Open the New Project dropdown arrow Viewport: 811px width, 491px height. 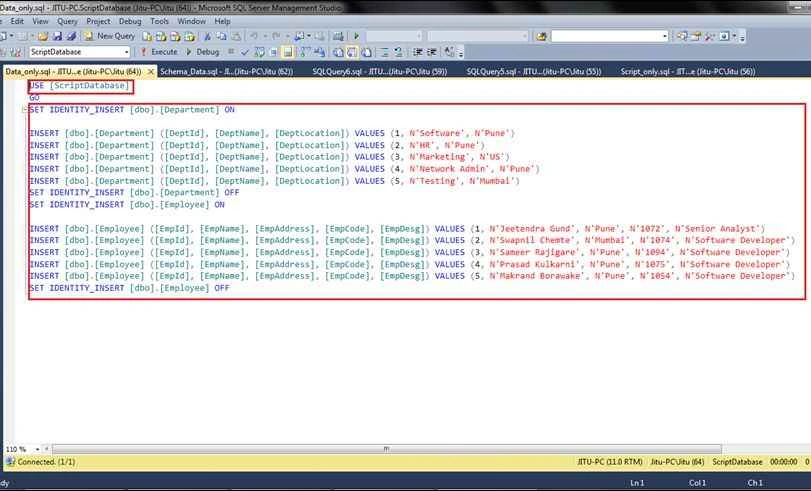[12, 36]
